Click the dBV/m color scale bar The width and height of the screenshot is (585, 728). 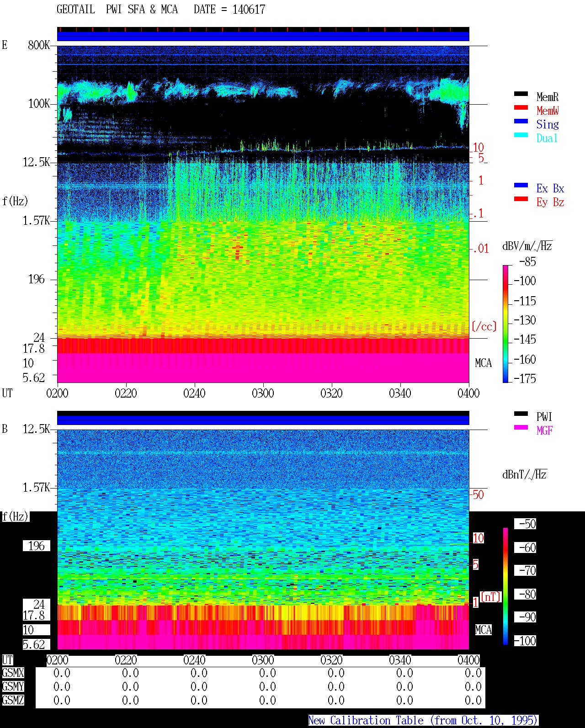coord(505,324)
